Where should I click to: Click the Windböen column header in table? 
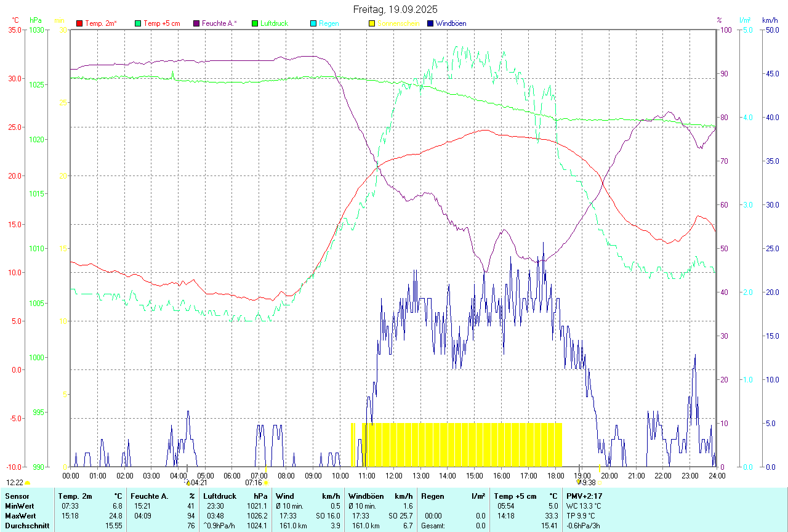click(364, 496)
